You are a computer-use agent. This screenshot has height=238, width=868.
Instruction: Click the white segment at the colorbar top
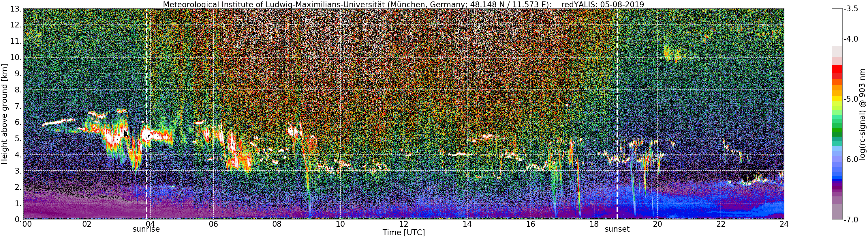coord(837,27)
